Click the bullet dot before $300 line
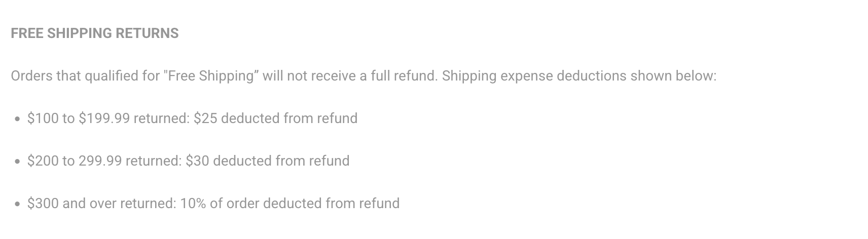This screenshot has width=868, height=239. 17,204
